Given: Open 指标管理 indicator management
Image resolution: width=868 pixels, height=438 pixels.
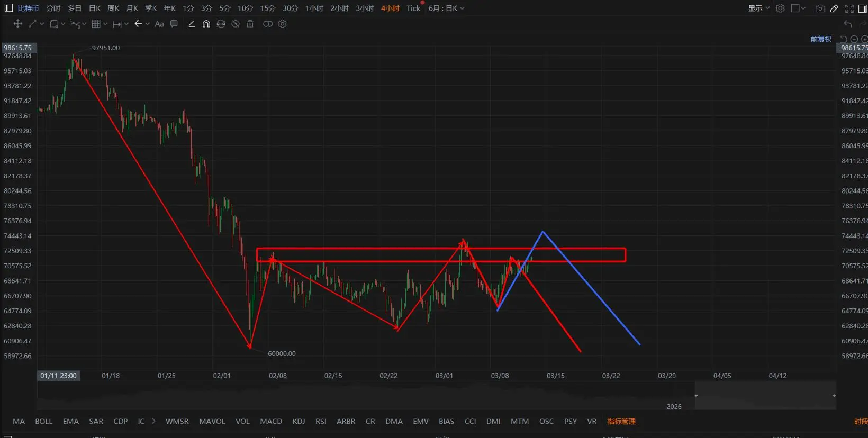Looking at the screenshot, I should point(621,421).
